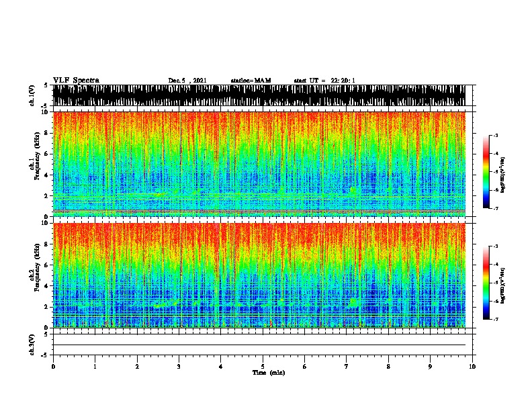Click time axis tick label "1"

click(95, 367)
